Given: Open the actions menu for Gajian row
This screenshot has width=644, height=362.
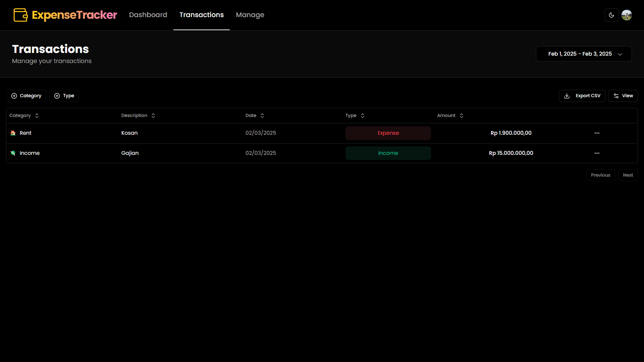Looking at the screenshot, I should click(x=597, y=153).
